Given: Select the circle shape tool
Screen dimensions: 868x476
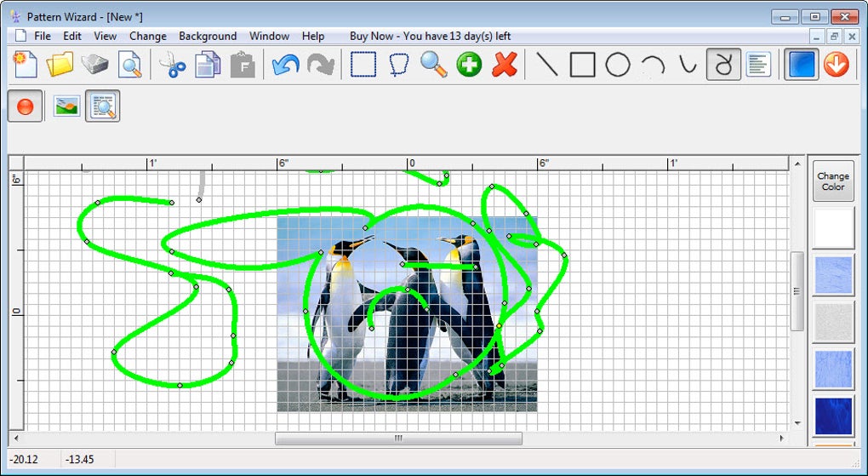Looking at the screenshot, I should click(x=618, y=64).
